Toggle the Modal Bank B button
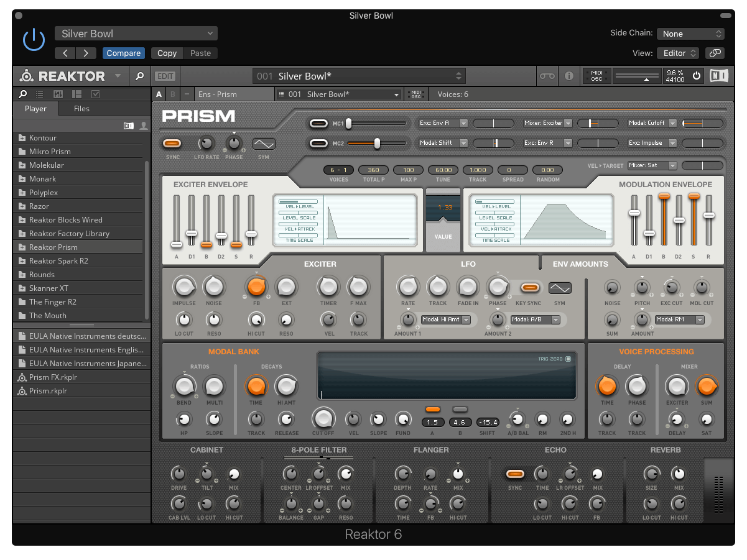 pos(460,409)
